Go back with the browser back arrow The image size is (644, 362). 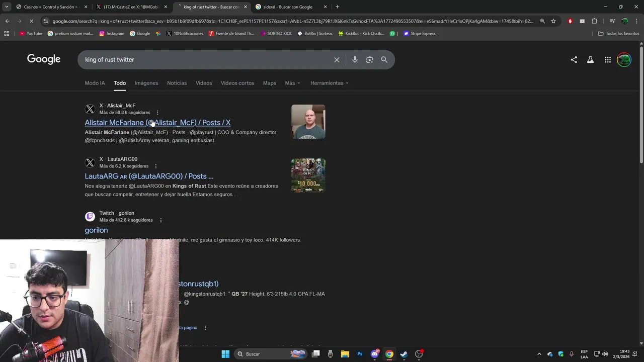point(7,21)
